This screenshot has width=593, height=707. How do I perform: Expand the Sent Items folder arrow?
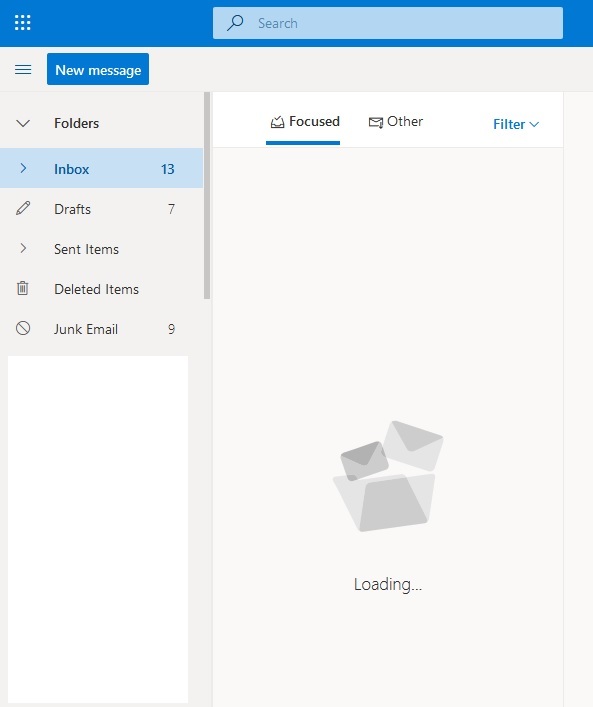(x=23, y=248)
